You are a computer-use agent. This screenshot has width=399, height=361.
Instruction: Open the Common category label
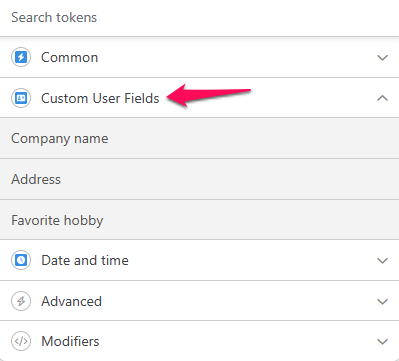pyautogui.click(x=69, y=57)
